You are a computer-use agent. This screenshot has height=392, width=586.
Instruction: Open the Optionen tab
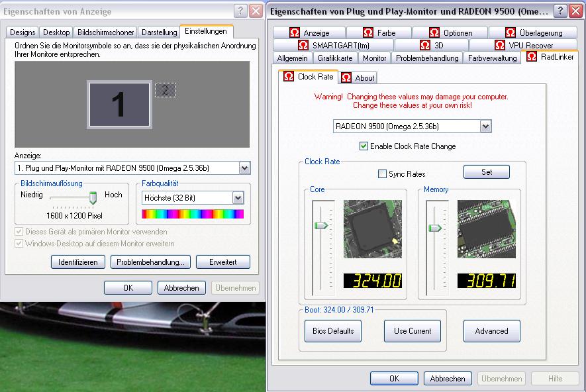(x=450, y=33)
